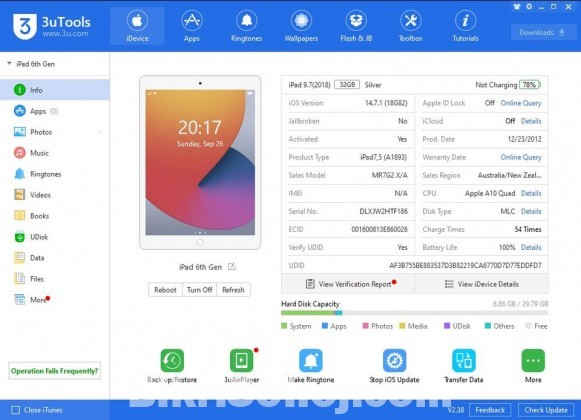Open the Downloads panel button
This screenshot has width=581, height=420.
tap(542, 32)
